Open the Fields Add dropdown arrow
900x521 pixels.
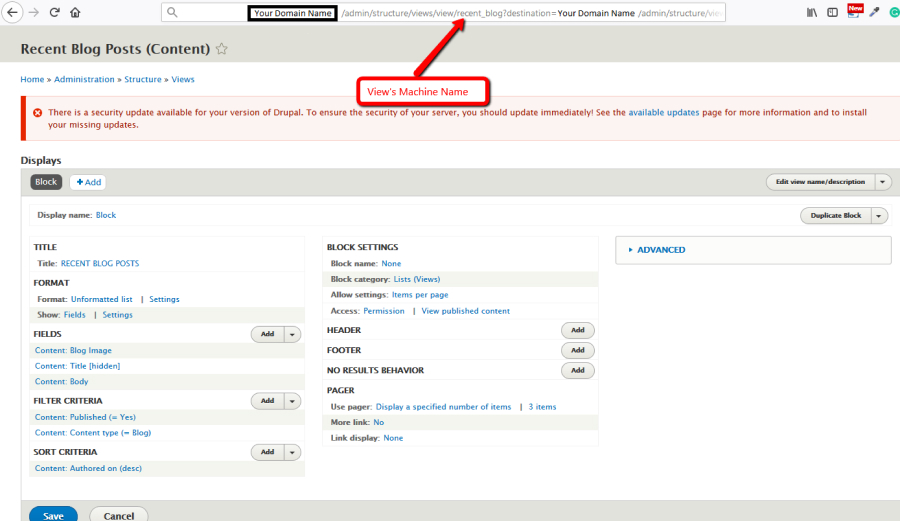click(292, 334)
